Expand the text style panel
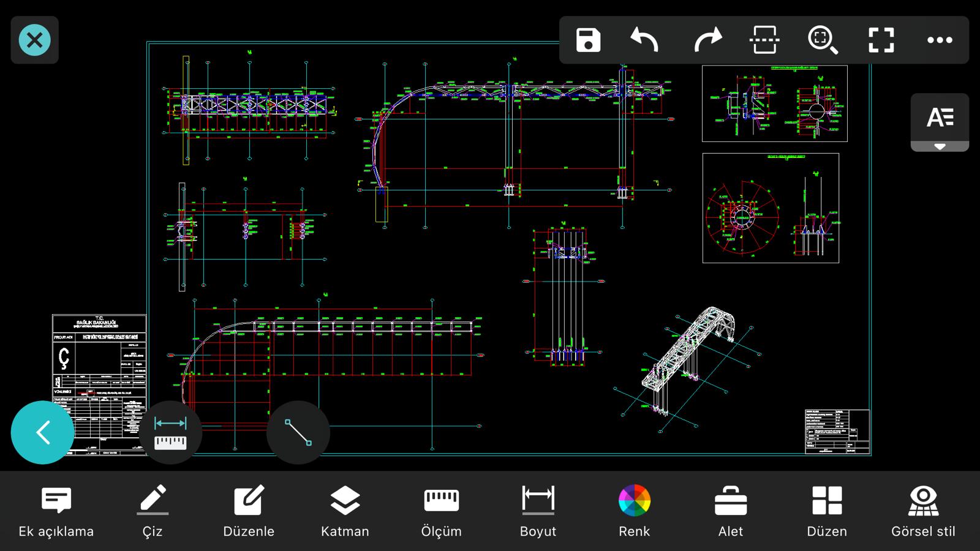Image resolution: width=980 pixels, height=551 pixels. pyautogui.click(x=940, y=122)
